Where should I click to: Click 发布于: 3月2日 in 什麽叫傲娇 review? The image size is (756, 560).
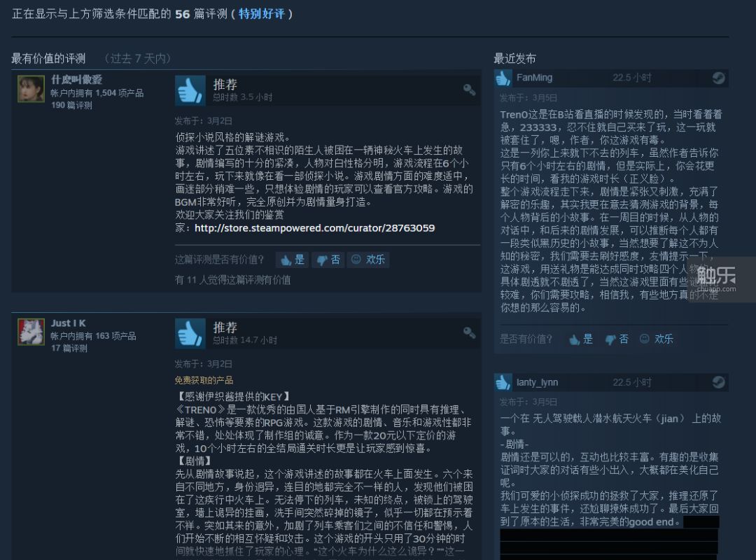tap(204, 121)
